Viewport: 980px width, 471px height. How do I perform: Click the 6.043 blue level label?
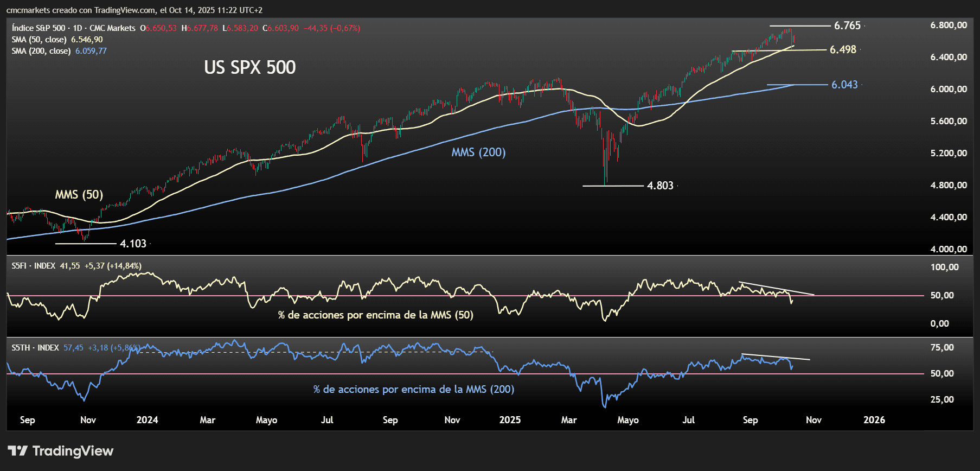(844, 85)
